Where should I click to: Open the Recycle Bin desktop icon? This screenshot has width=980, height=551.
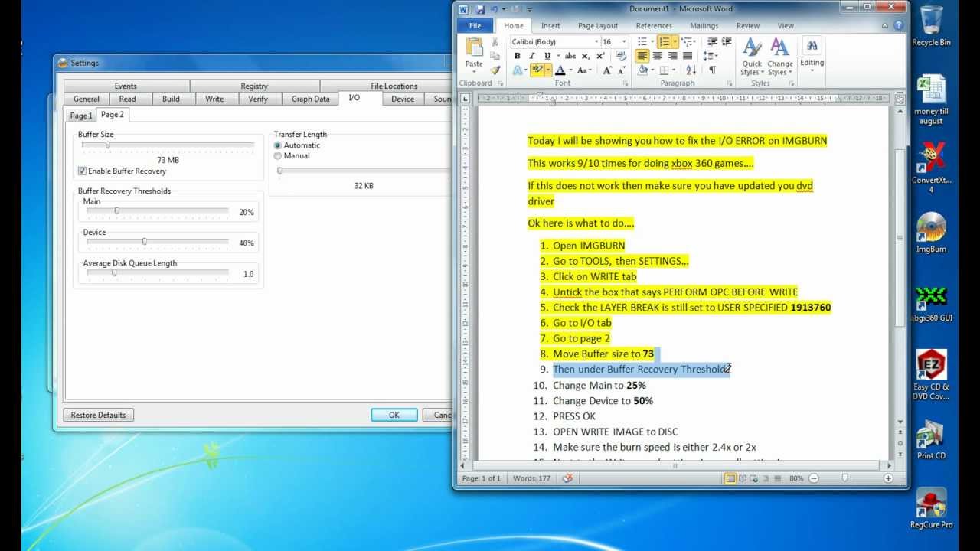(x=931, y=26)
